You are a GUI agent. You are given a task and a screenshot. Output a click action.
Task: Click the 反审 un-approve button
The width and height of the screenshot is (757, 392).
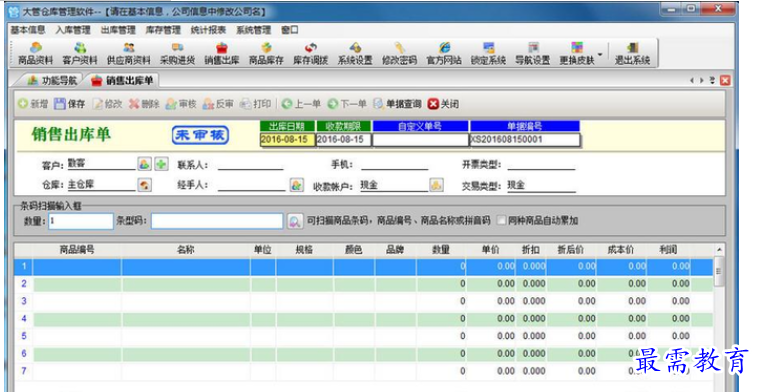click(218, 104)
